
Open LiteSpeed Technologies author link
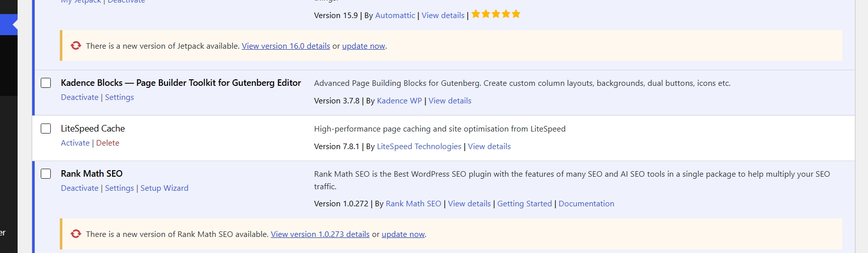(x=419, y=147)
